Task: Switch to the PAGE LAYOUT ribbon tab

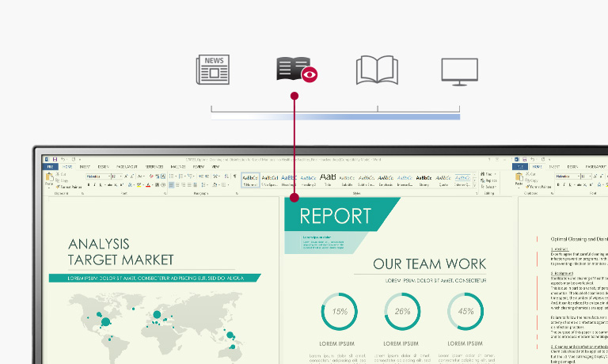Action: [127, 167]
